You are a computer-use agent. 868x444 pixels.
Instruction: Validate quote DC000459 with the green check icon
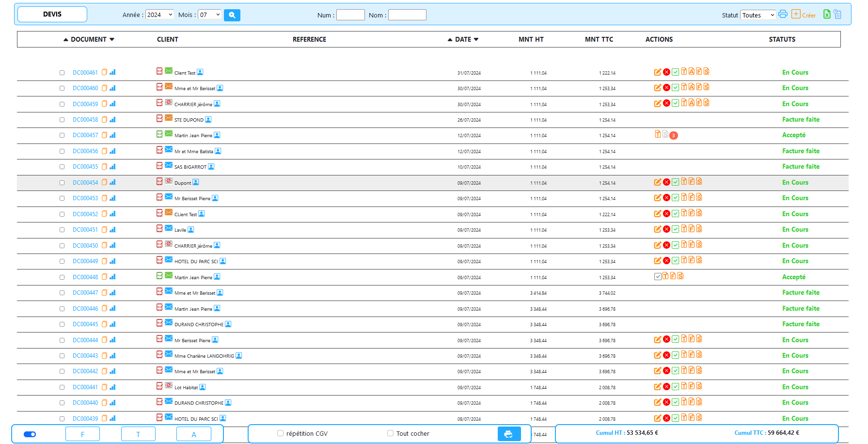coord(675,103)
